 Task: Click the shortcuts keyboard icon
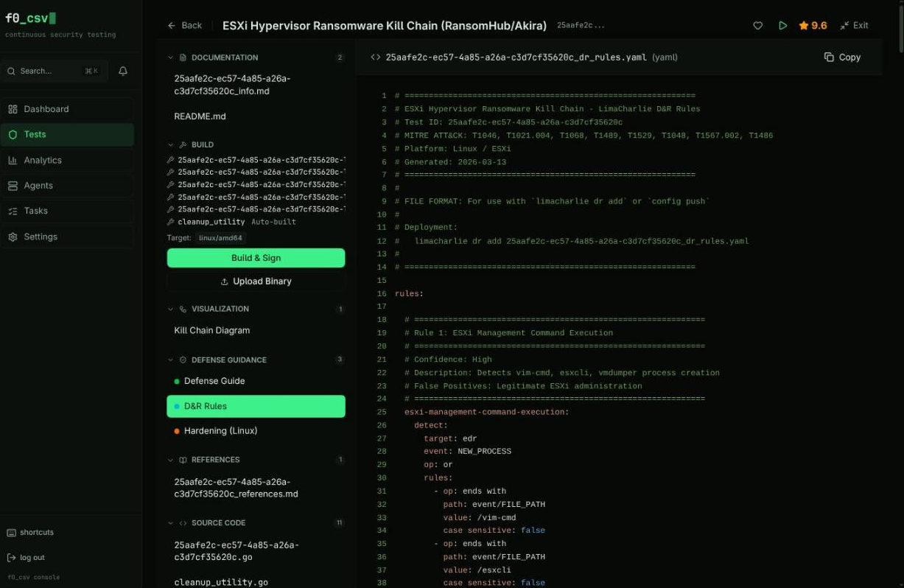tap(11, 532)
